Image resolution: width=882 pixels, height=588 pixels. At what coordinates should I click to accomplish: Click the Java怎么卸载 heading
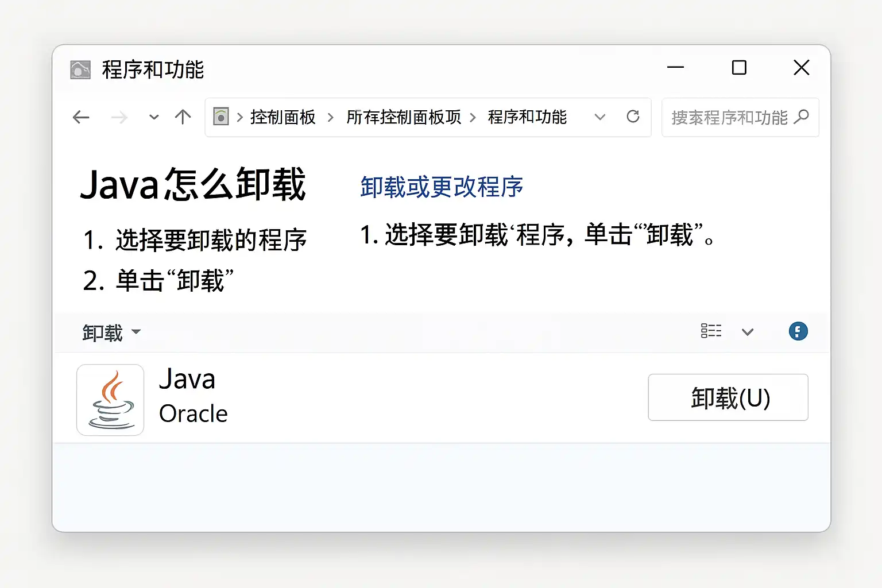point(193,184)
